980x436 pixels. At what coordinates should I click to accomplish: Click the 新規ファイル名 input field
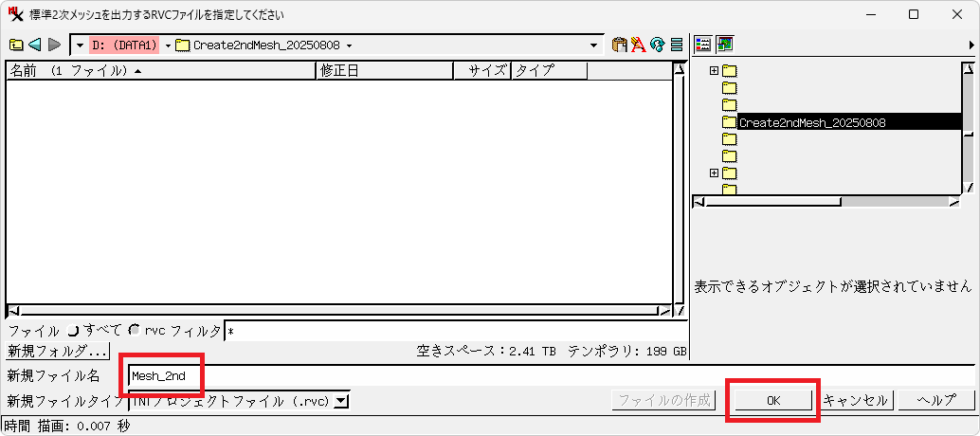(x=379, y=376)
